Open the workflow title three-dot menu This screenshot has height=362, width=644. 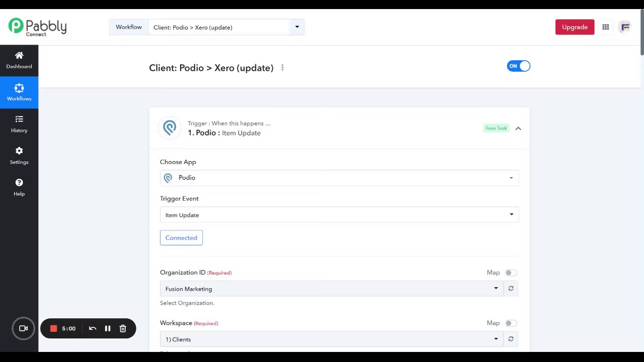[282, 67]
